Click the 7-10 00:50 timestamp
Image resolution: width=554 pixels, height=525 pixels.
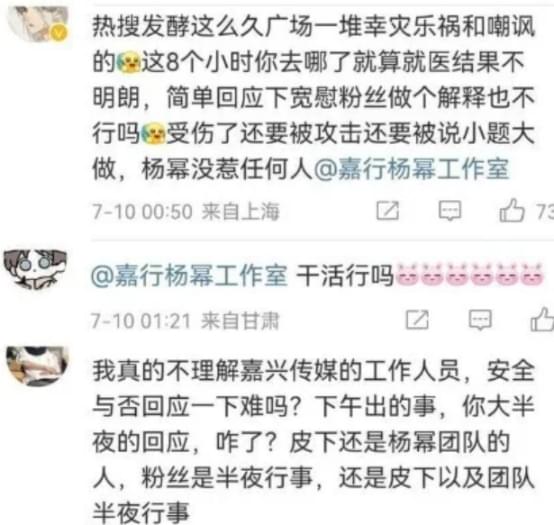(142, 212)
